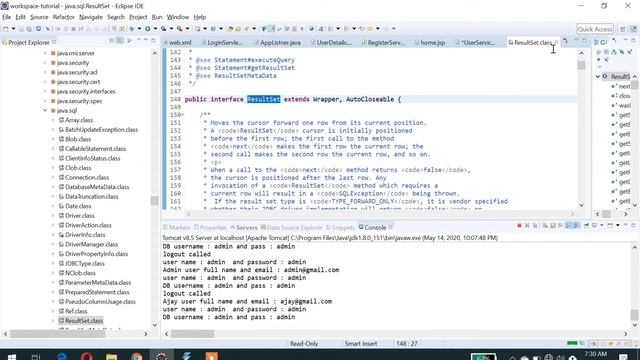This screenshot has width=640, height=360.
Task: Click the Java EE perspective icon
Action: point(634,29)
